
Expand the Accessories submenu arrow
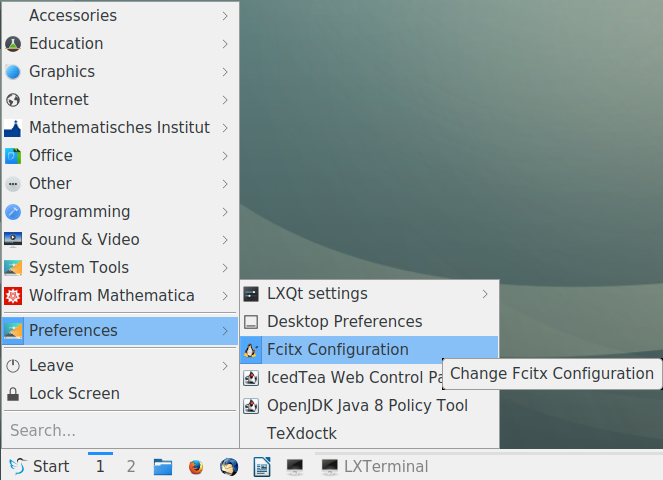pos(225,16)
